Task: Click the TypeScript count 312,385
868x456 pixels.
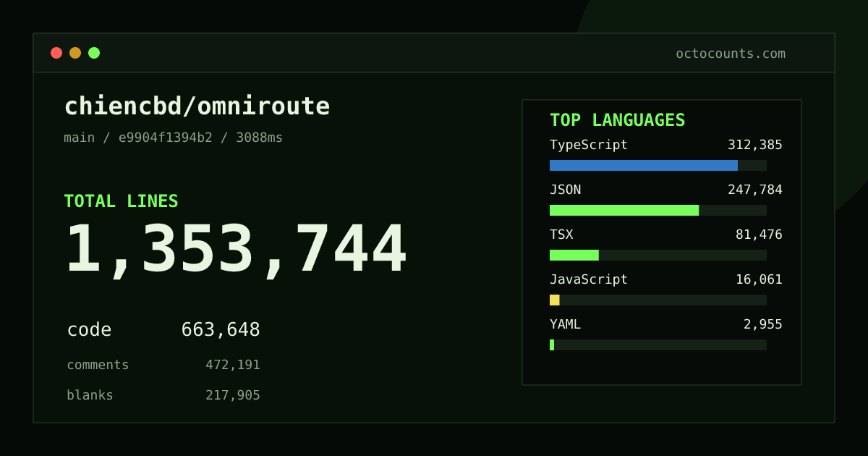Action: click(755, 145)
